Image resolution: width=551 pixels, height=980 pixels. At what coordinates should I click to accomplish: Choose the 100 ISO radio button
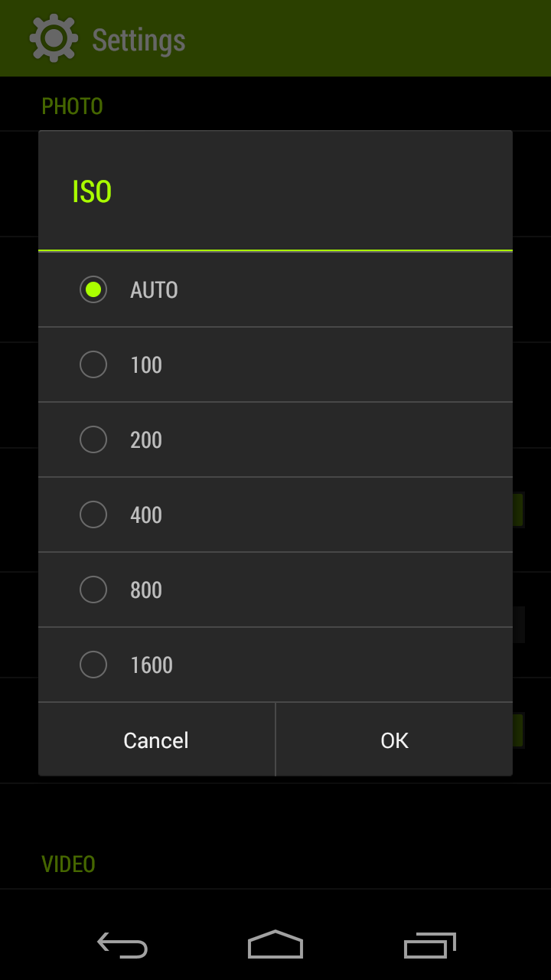pos(93,364)
